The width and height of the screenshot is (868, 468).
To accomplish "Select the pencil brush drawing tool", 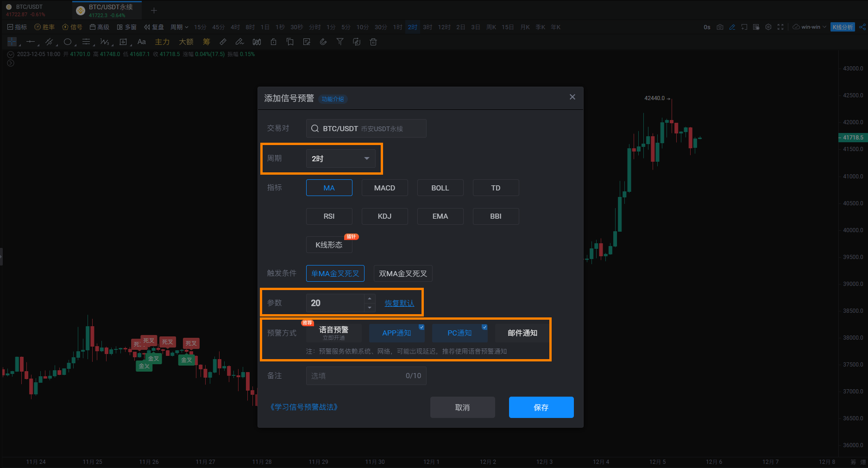I will point(239,42).
